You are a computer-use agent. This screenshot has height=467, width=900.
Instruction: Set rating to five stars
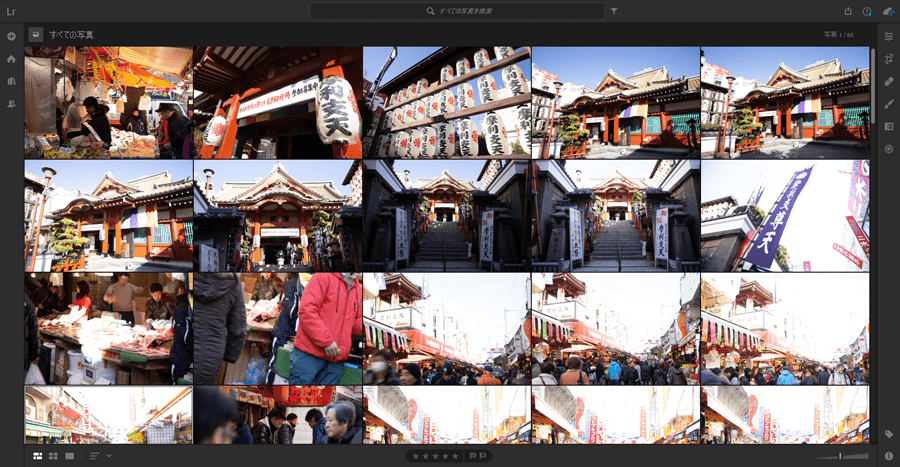click(x=455, y=456)
